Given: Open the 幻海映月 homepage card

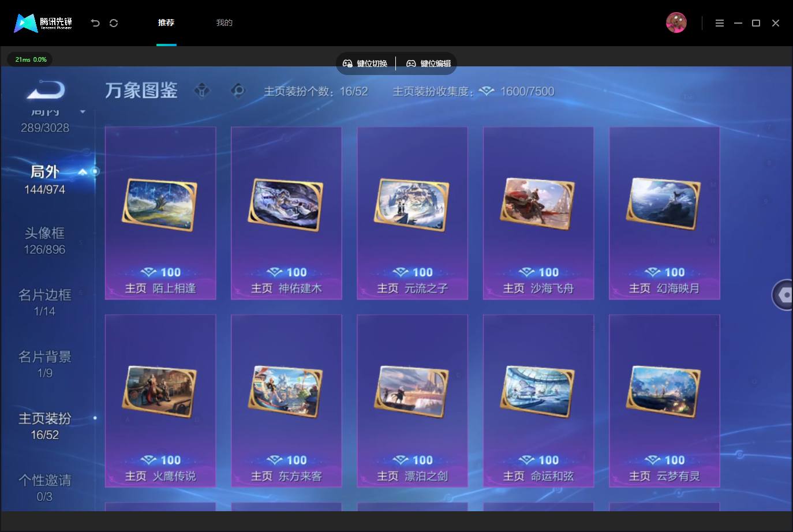Looking at the screenshot, I should 664,213.
